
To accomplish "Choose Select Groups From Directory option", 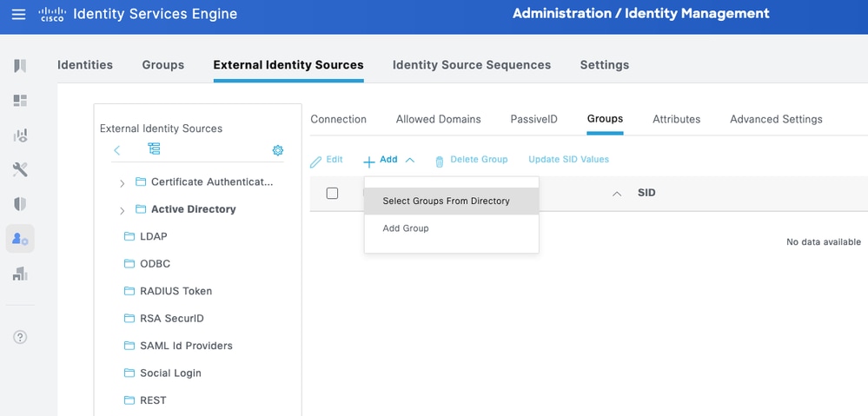I will pos(446,201).
